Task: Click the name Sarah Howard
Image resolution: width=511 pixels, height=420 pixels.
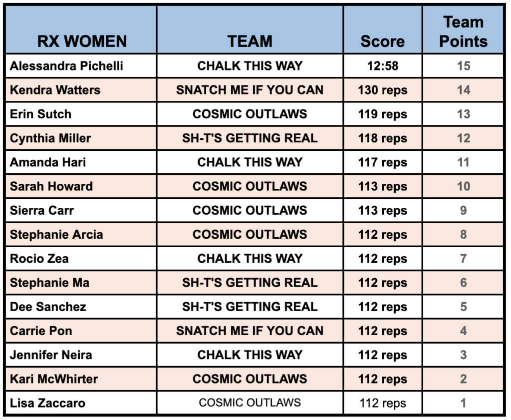Action: 51,186
